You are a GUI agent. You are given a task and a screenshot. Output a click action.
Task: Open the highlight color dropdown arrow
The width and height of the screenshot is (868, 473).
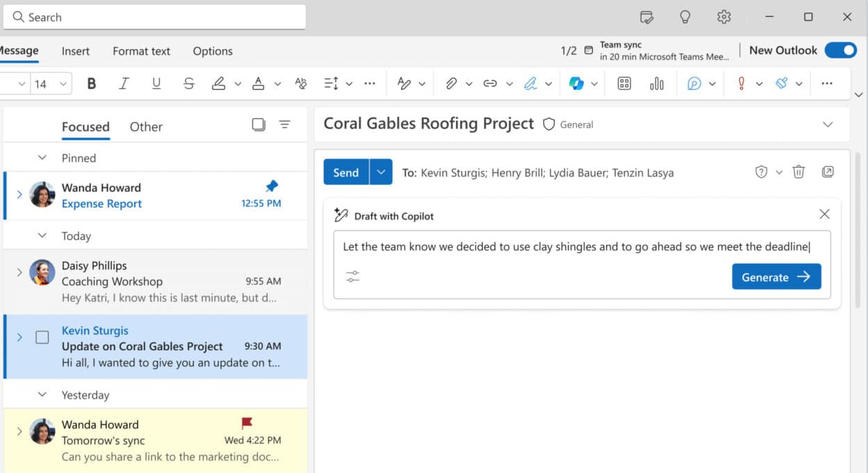pos(238,83)
